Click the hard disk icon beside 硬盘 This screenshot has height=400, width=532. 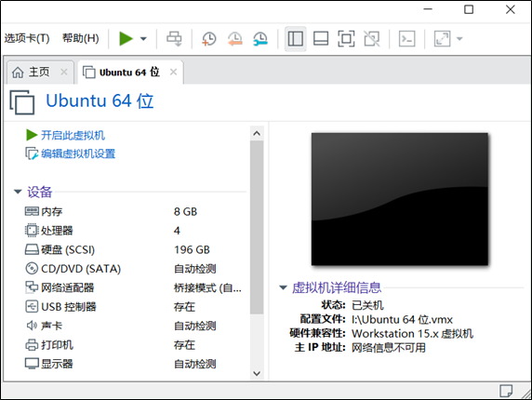tap(32, 249)
